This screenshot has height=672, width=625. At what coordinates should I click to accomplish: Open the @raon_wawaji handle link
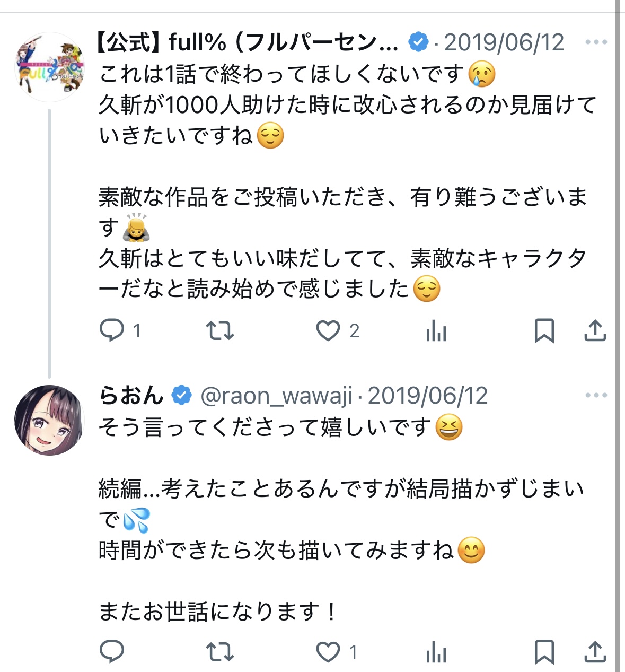click(276, 396)
